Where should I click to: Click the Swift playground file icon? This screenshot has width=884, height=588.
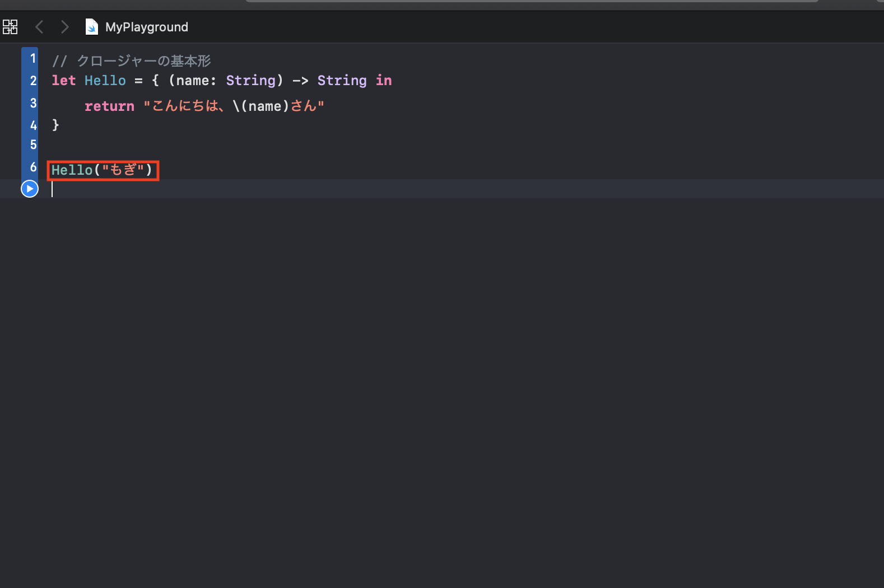(x=91, y=27)
